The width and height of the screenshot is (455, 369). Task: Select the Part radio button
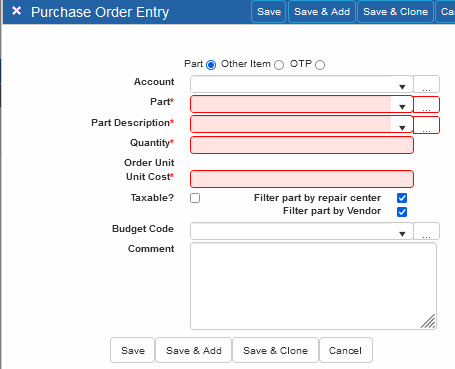pos(211,65)
